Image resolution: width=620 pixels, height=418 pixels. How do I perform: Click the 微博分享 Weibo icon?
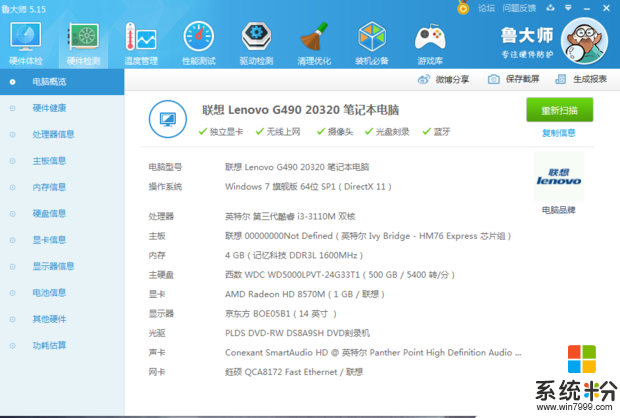tap(423, 79)
